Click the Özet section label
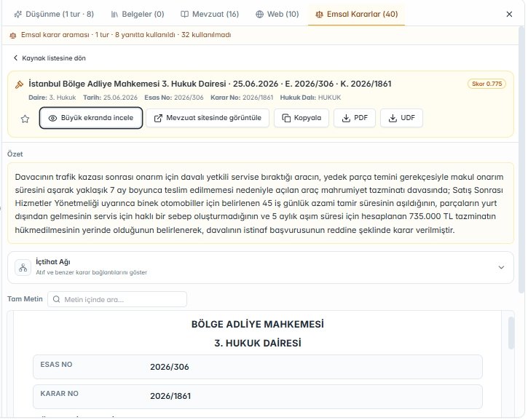Image resolution: width=528 pixels, height=420 pixels. tap(15, 154)
